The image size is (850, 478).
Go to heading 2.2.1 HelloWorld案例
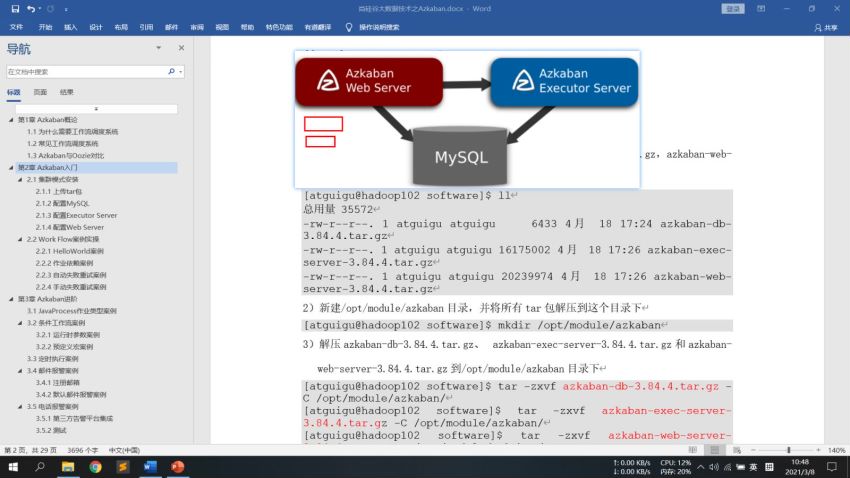[x=69, y=251]
